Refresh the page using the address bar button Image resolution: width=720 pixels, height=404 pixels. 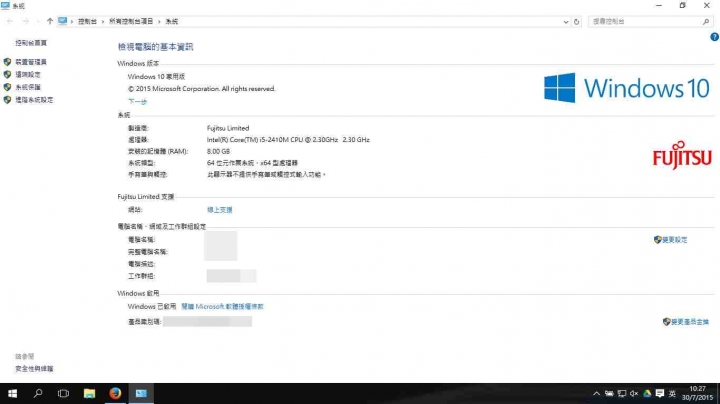[x=576, y=22]
